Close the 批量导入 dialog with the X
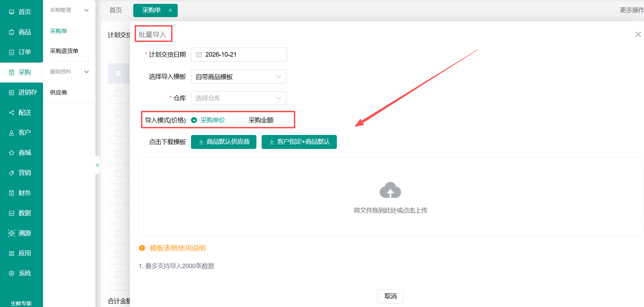The image size is (644, 307). pos(638,34)
